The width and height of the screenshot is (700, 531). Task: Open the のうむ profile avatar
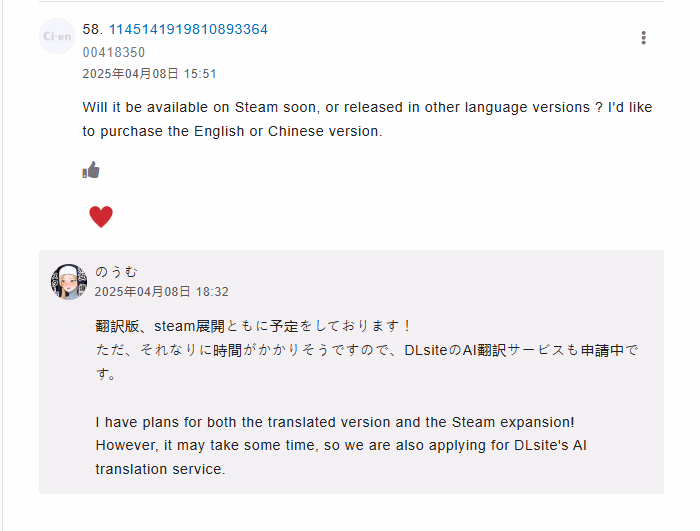pos(68,282)
